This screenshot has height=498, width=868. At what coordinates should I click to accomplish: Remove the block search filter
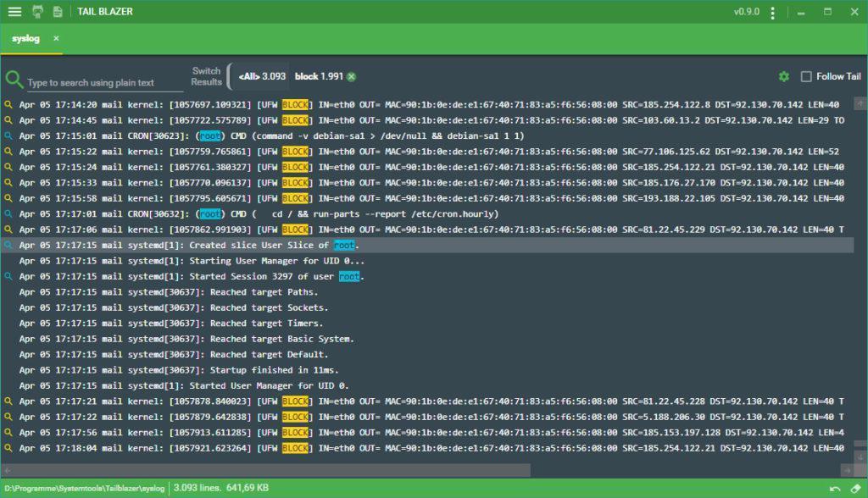coord(352,77)
